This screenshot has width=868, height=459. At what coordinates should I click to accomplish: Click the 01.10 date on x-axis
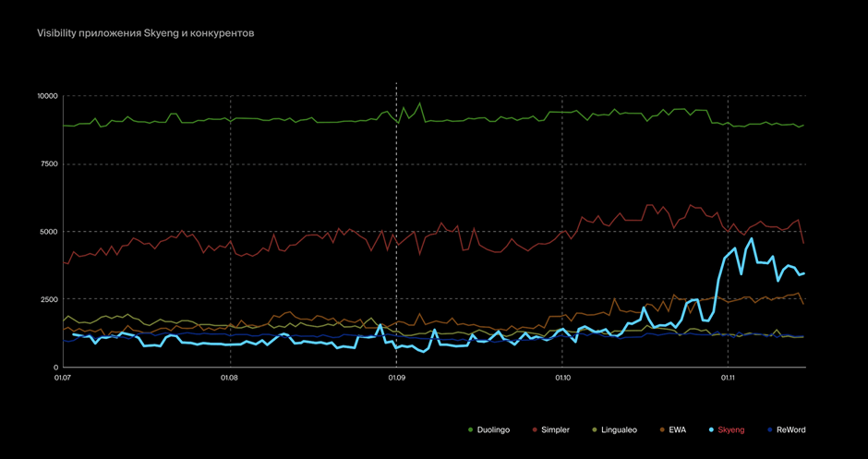[x=561, y=378]
